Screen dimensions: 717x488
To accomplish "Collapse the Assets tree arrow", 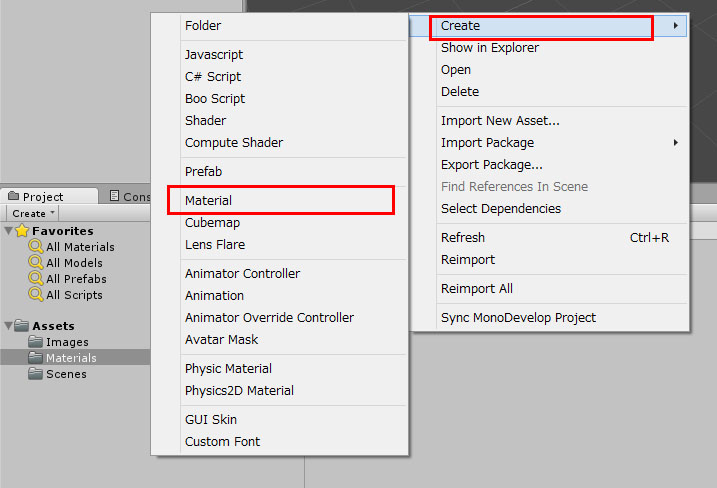I will click(x=8, y=326).
